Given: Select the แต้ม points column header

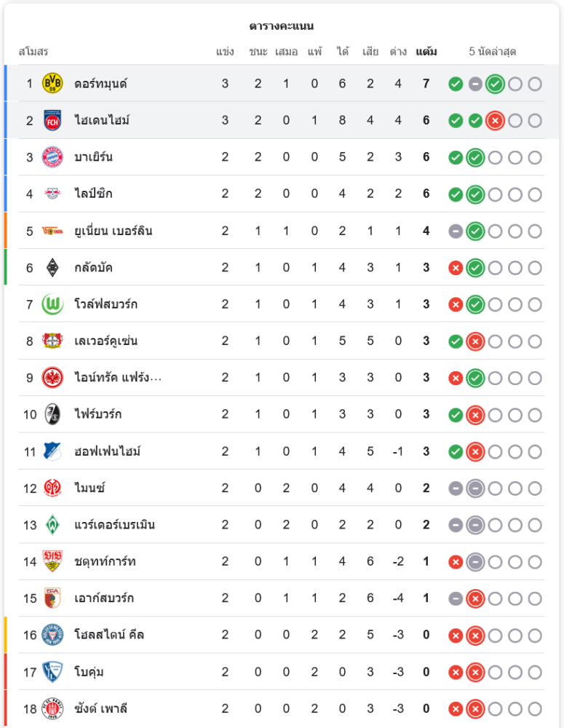Looking at the screenshot, I should point(426,52).
